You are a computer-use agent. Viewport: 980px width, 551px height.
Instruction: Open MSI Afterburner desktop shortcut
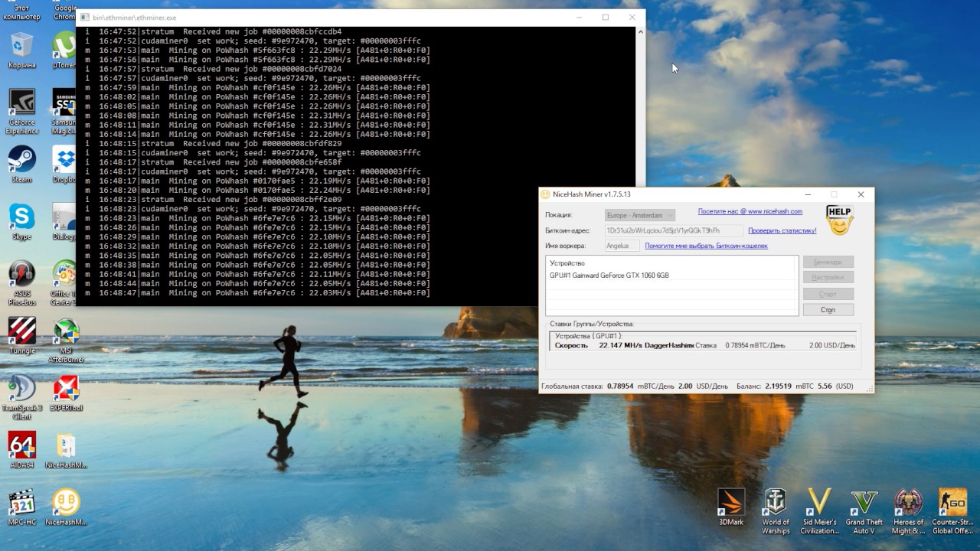coord(66,339)
